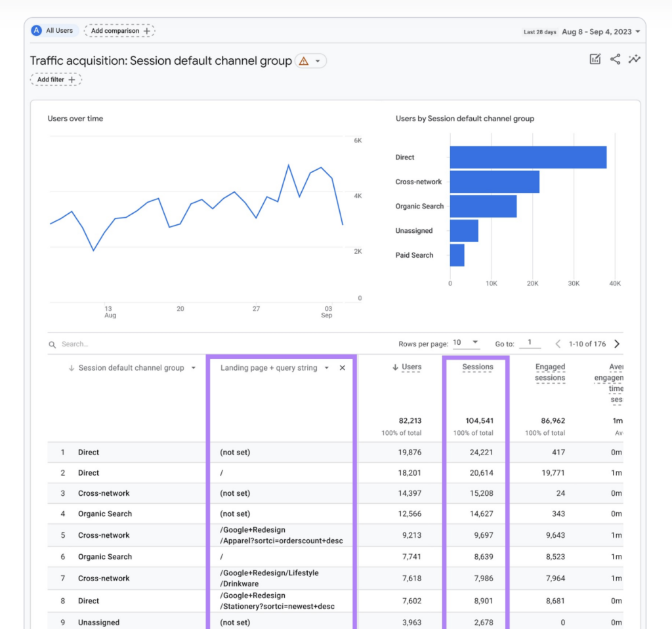This screenshot has width=672, height=629.
Task: Click the data warning triangle icon
Action: (x=304, y=61)
